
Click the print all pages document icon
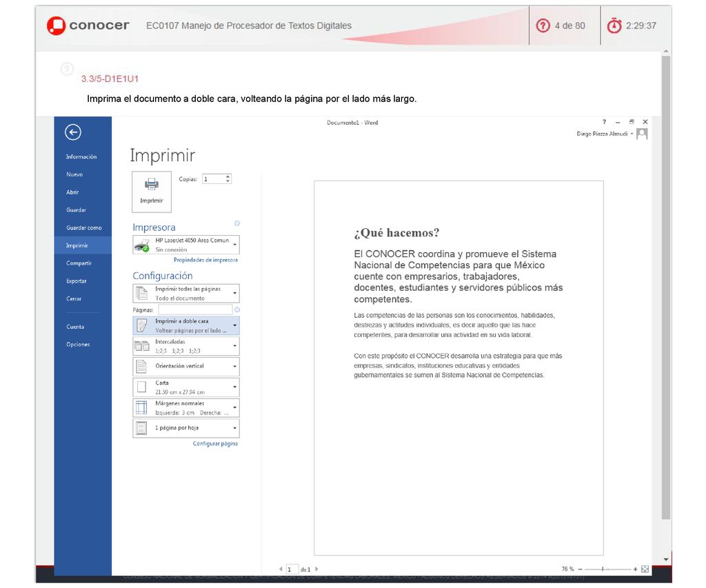coord(142,293)
